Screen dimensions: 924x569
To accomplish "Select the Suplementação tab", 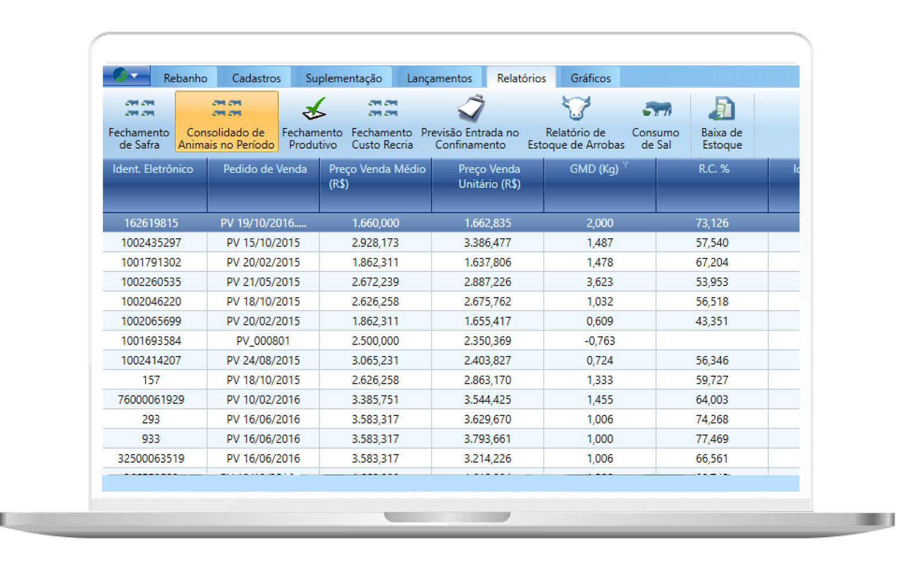I will coord(344,78).
